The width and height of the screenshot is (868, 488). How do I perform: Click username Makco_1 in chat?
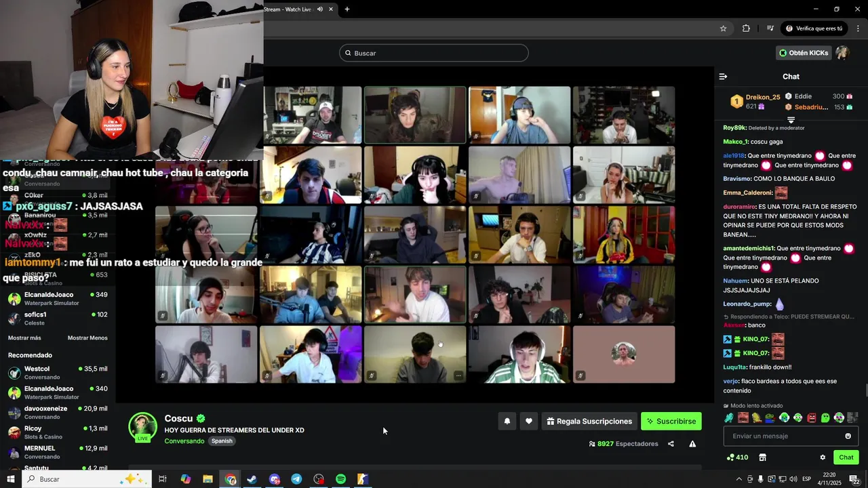pyautogui.click(x=736, y=142)
